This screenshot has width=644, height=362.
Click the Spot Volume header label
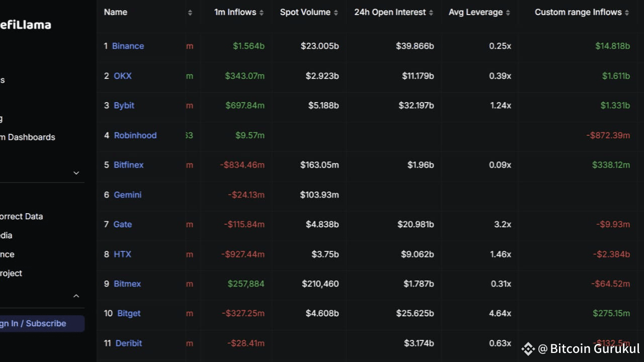coord(305,12)
